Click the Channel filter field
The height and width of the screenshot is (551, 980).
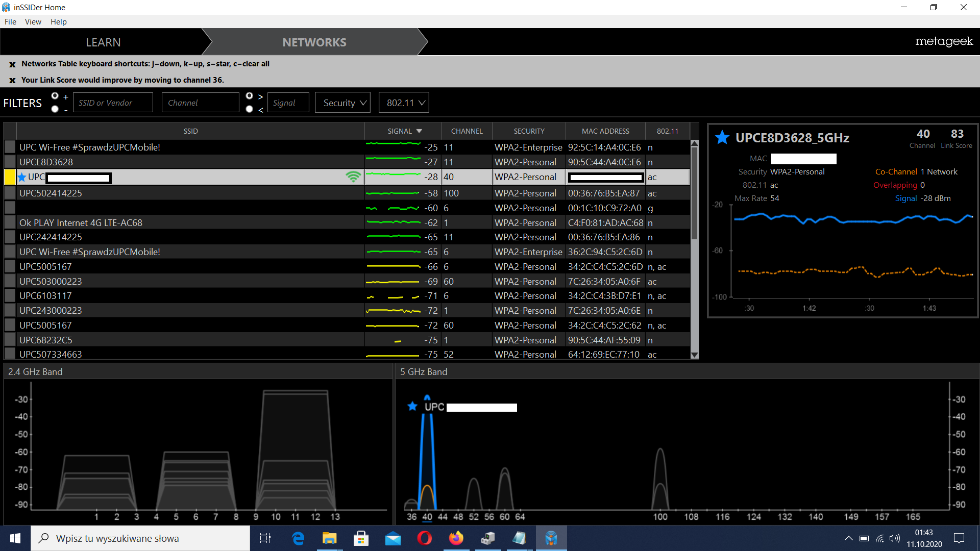200,103
